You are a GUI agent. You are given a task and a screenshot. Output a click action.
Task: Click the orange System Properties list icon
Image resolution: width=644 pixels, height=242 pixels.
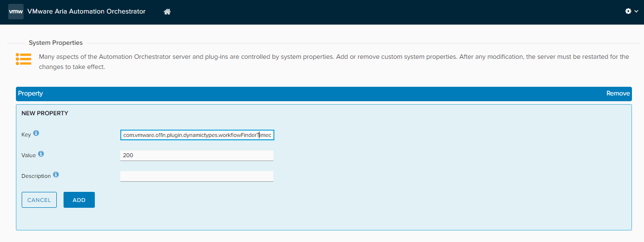(x=23, y=59)
